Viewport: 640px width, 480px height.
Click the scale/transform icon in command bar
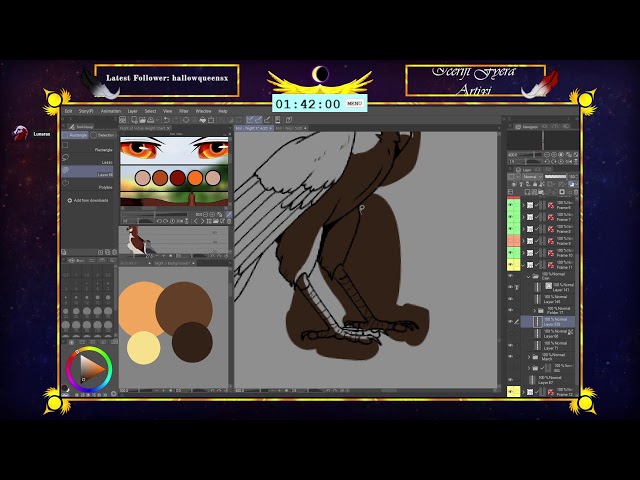point(211,120)
